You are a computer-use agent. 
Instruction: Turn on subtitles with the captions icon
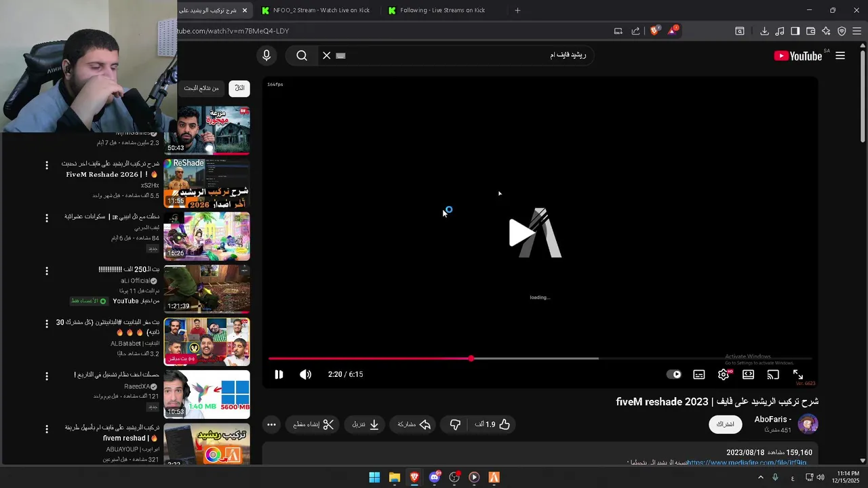(x=699, y=374)
